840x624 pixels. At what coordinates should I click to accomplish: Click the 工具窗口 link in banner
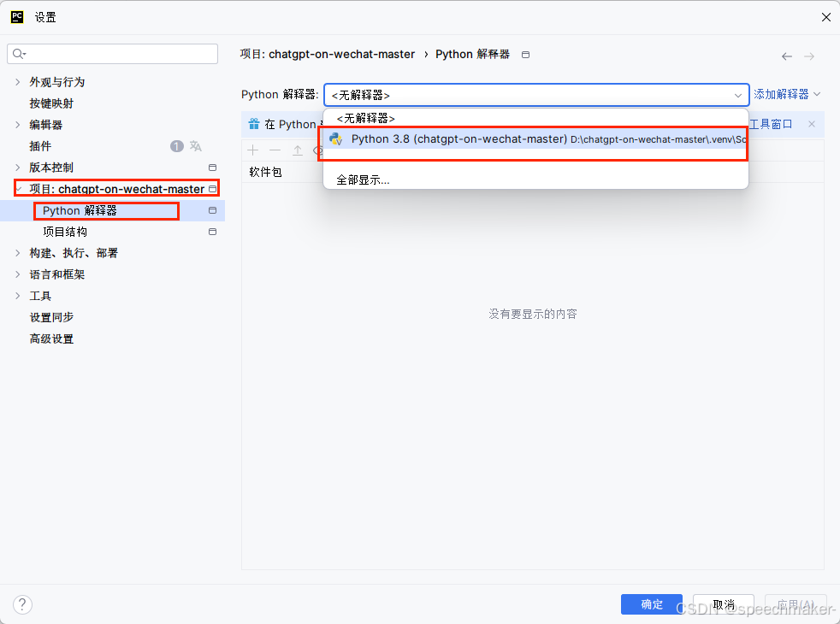(x=771, y=124)
